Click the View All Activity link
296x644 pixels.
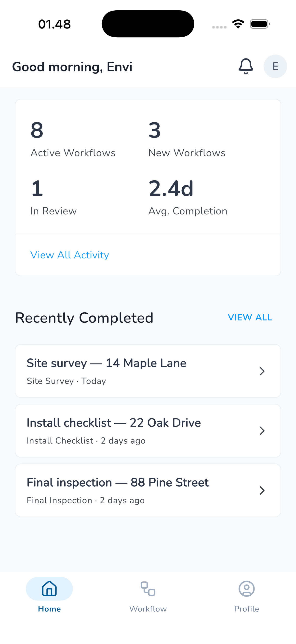(70, 255)
